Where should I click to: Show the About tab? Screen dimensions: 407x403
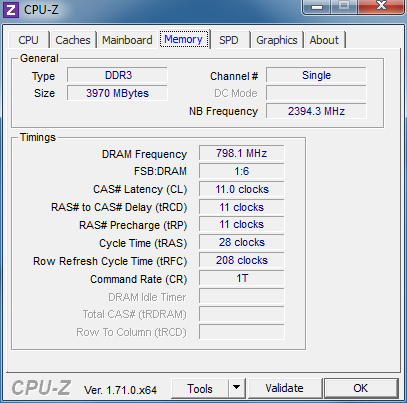point(324,40)
